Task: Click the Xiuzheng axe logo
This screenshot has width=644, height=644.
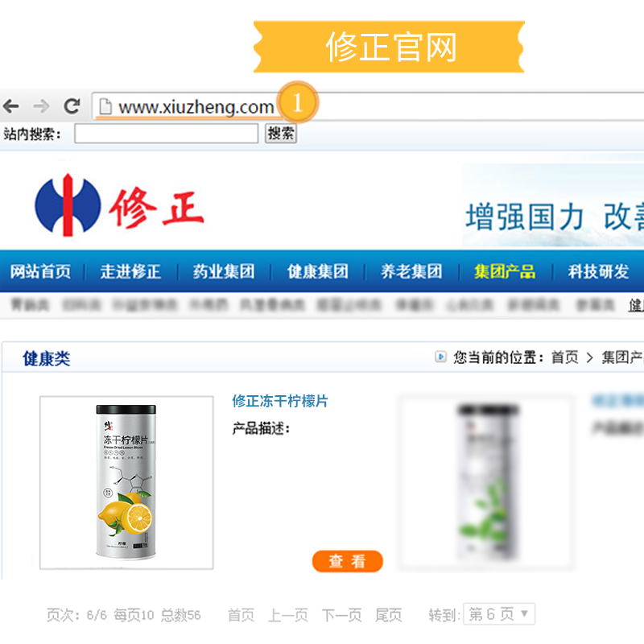Action: pyautogui.click(x=68, y=205)
